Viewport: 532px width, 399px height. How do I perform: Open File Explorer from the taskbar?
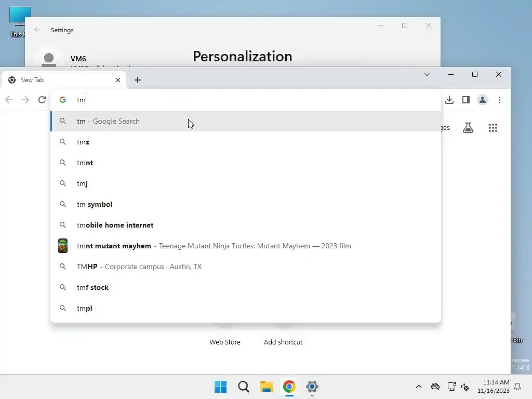point(267,387)
